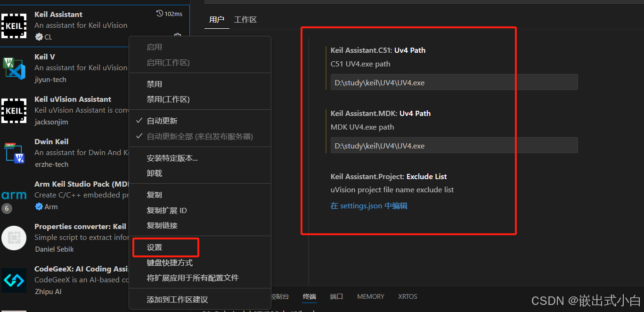644x312 pixels.
Task: Click the CodeGeeX extension icon
Action: click(14, 280)
